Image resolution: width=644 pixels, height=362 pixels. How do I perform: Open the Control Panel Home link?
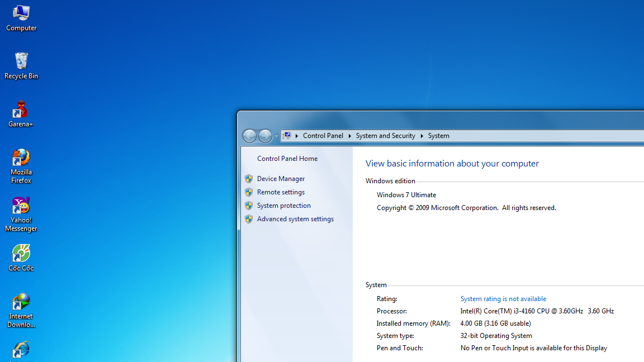(x=287, y=159)
